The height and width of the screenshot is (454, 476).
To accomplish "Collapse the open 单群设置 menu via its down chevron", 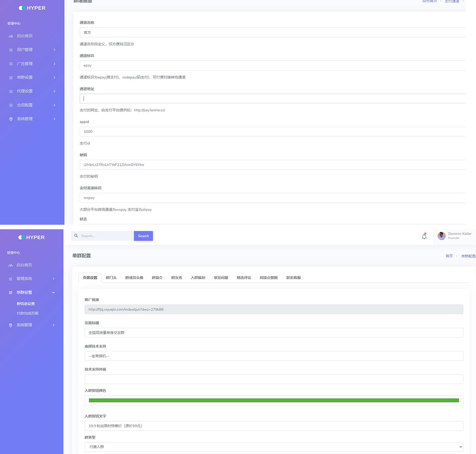I will (53, 293).
